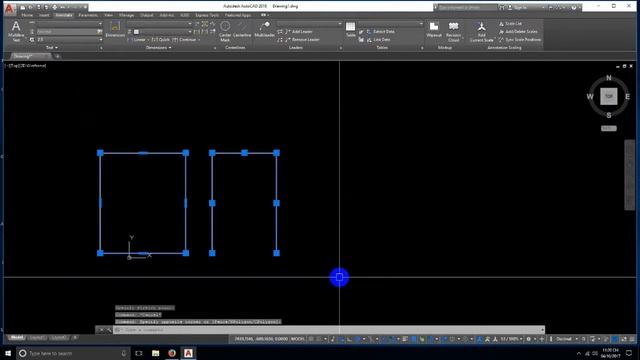The width and height of the screenshot is (640, 360).
Task: Close the command line window with its X
Action: (101, 330)
